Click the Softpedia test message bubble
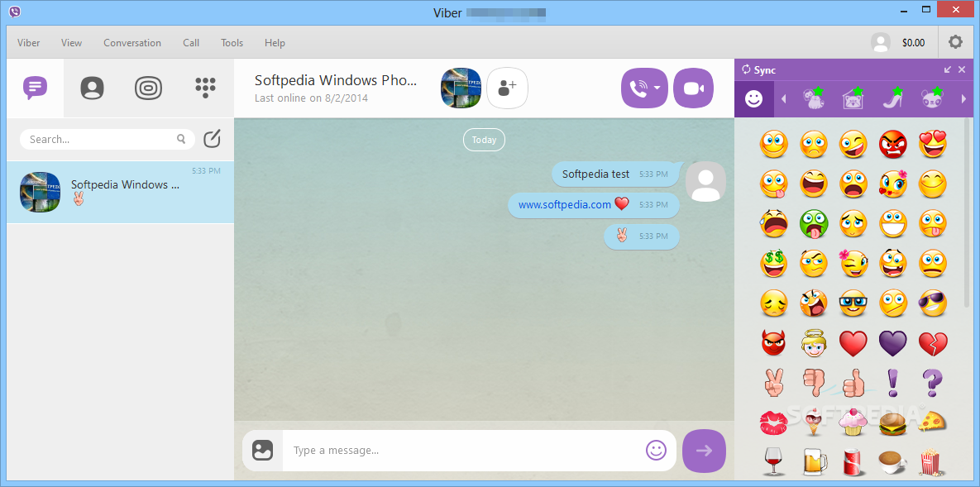 [615, 174]
